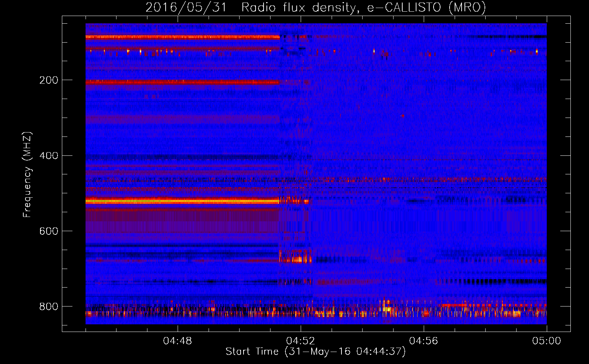Click the 05:00 time tick label
This screenshot has height=364, width=589.
coord(547,341)
